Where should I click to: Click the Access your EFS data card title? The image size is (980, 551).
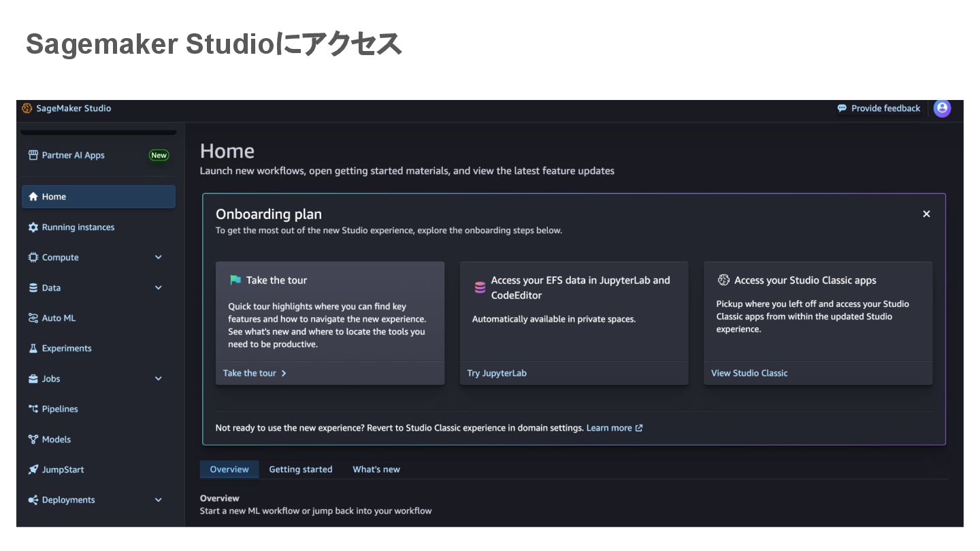[x=581, y=288]
